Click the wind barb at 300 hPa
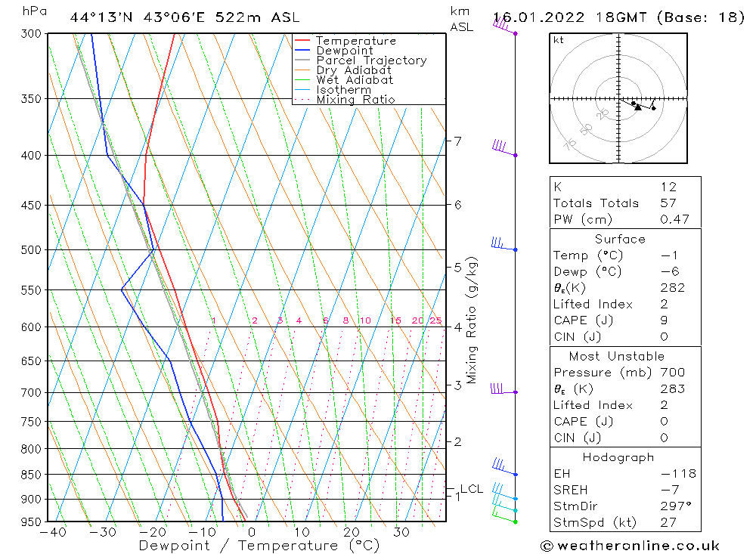Image resolution: width=756 pixels, height=554 pixels. click(x=505, y=26)
